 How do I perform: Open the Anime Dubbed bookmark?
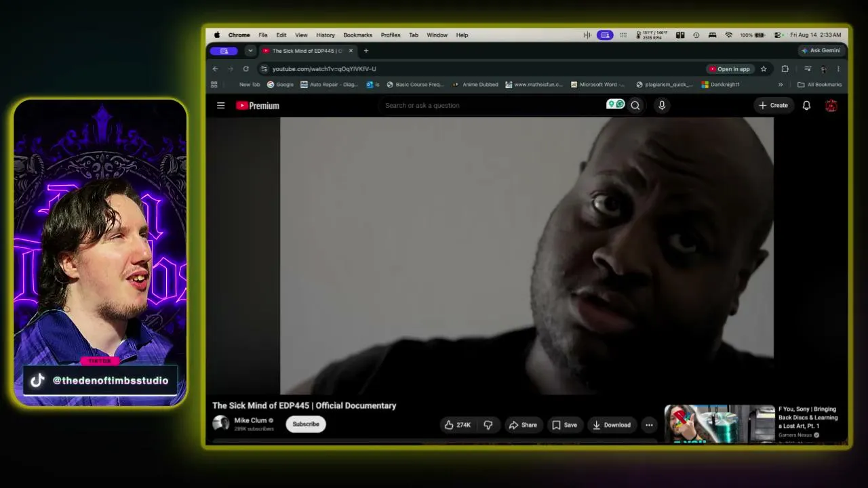(x=475, y=85)
